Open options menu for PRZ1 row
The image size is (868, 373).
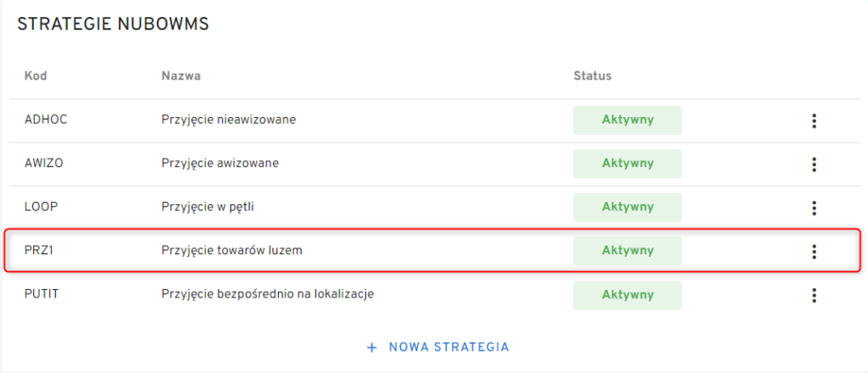pos(814,251)
